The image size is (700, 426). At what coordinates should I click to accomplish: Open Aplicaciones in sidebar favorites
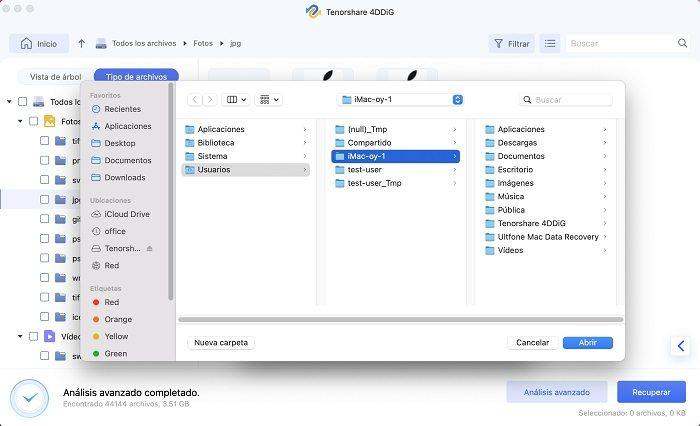pyautogui.click(x=122, y=126)
